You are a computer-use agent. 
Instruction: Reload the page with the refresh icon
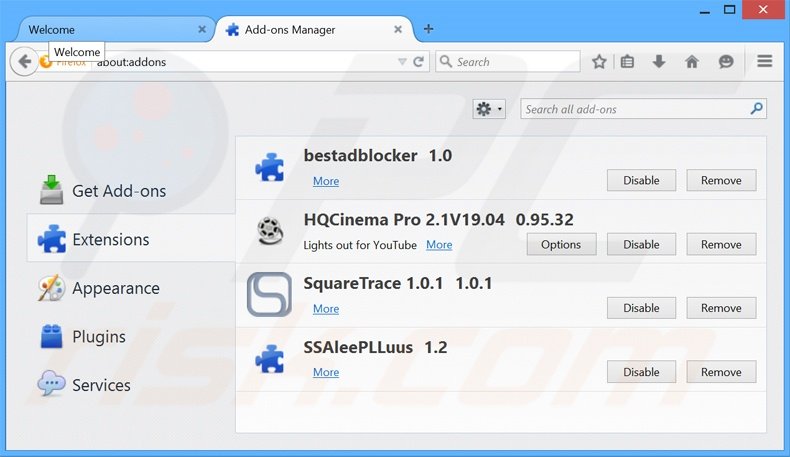click(418, 61)
